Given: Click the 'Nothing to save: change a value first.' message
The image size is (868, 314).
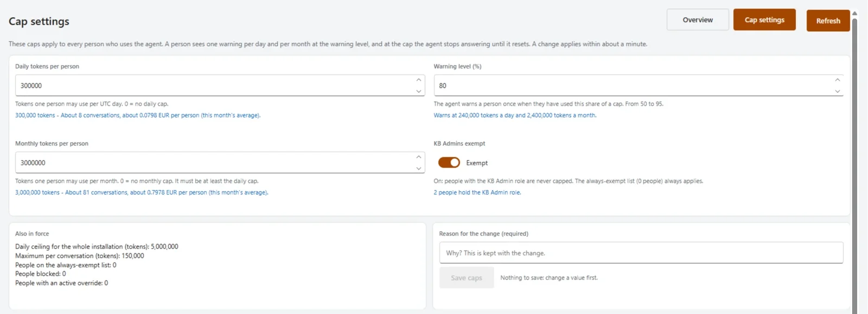Looking at the screenshot, I should coord(549,278).
